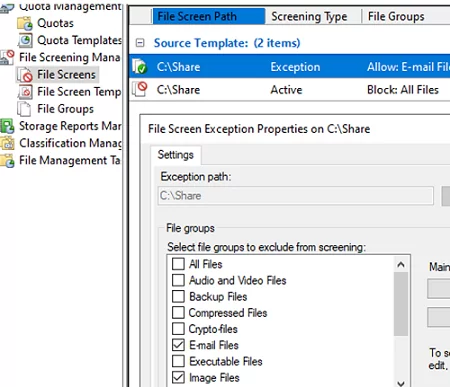Open Quotas in the tree
This screenshot has width=450, height=387.
tap(55, 23)
